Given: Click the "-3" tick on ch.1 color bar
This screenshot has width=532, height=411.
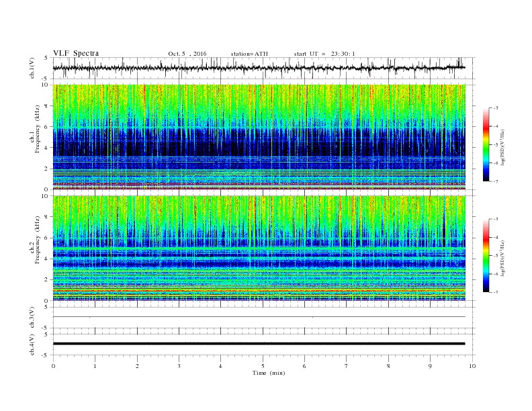Looking at the screenshot, I should [x=495, y=108].
